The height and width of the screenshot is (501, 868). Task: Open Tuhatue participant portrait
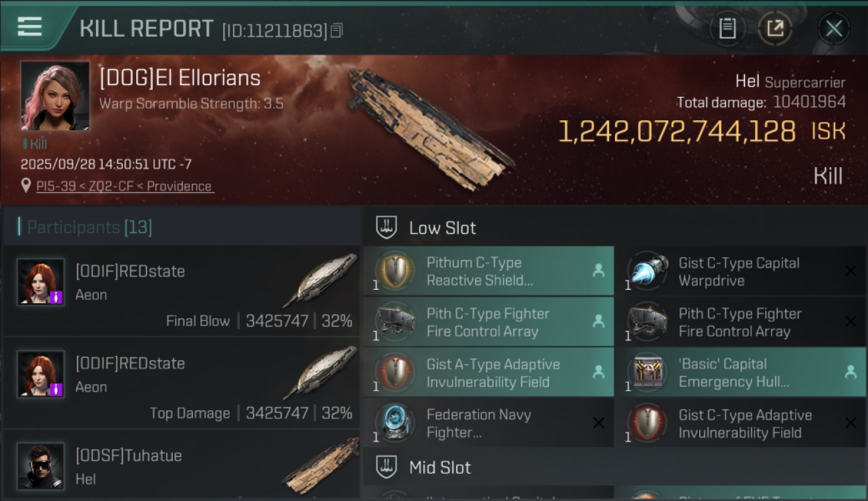(x=41, y=466)
